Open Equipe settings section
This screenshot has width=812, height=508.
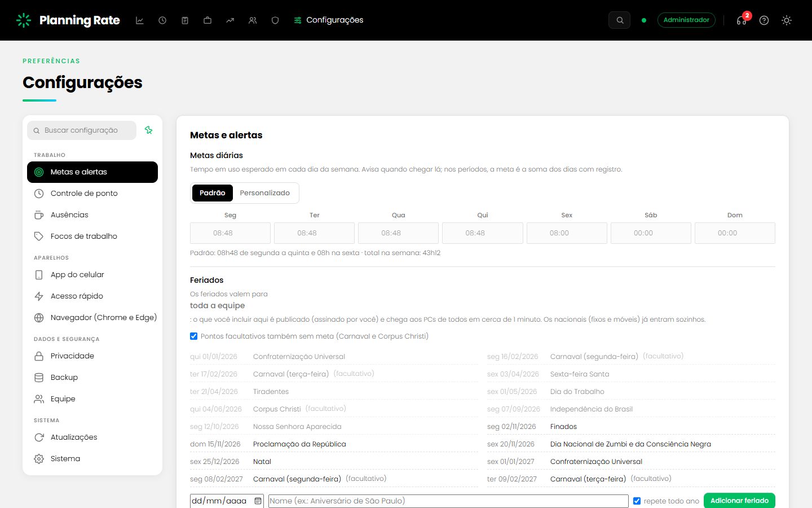(x=92, y=399)
